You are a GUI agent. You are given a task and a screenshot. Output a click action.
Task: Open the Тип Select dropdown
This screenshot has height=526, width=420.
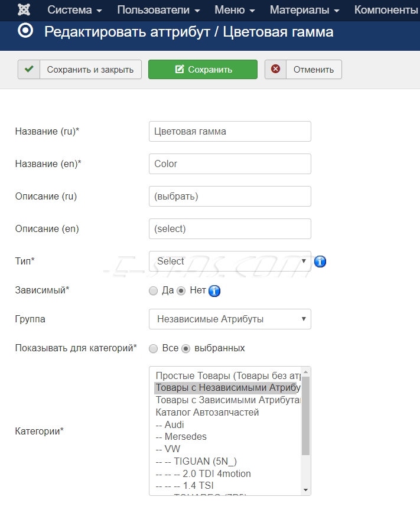point(230,261)
